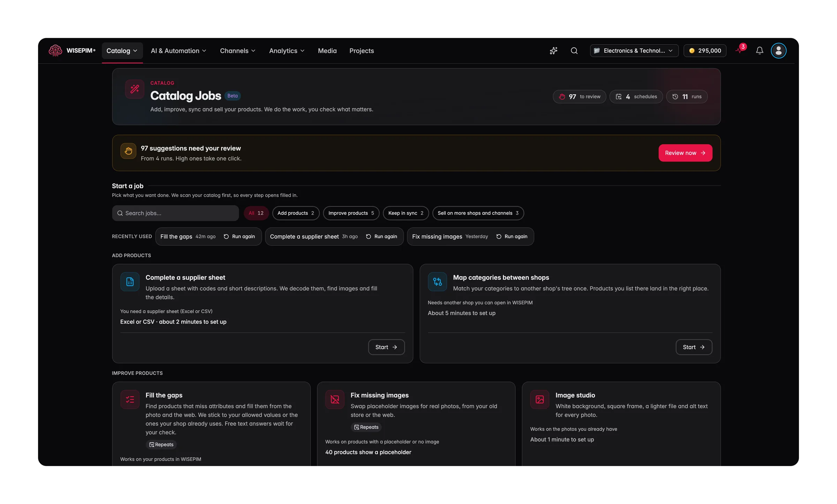Click the coin credits balance 295,000
Screen dimensions: 837x504
705,51
